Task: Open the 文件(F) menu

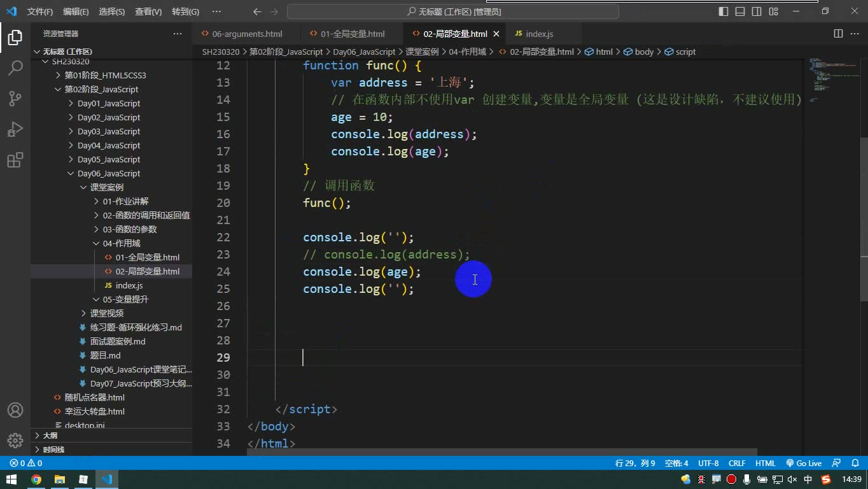Action: coord(40,11)
